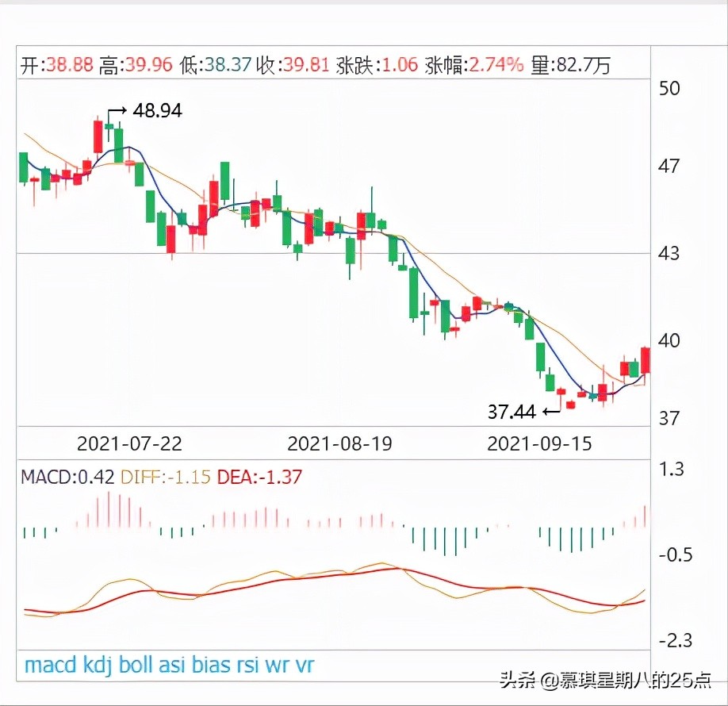Click the 2021-07-22 date label
Viewport: 728px width, 706px height.
pos(129,443)
